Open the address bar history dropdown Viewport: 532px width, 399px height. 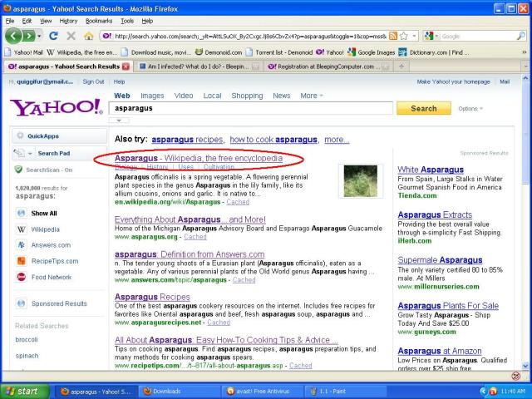tap(414, 36)
